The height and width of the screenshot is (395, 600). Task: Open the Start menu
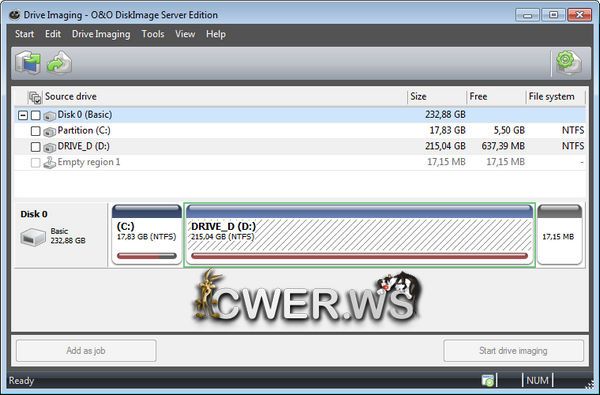24,34
